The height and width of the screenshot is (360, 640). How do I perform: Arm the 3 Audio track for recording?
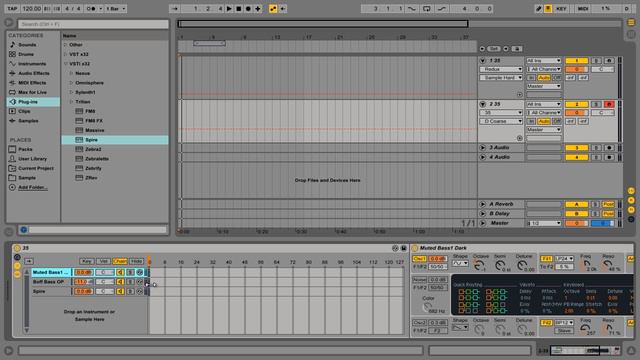pyautogui.click(x=609, y=148)
